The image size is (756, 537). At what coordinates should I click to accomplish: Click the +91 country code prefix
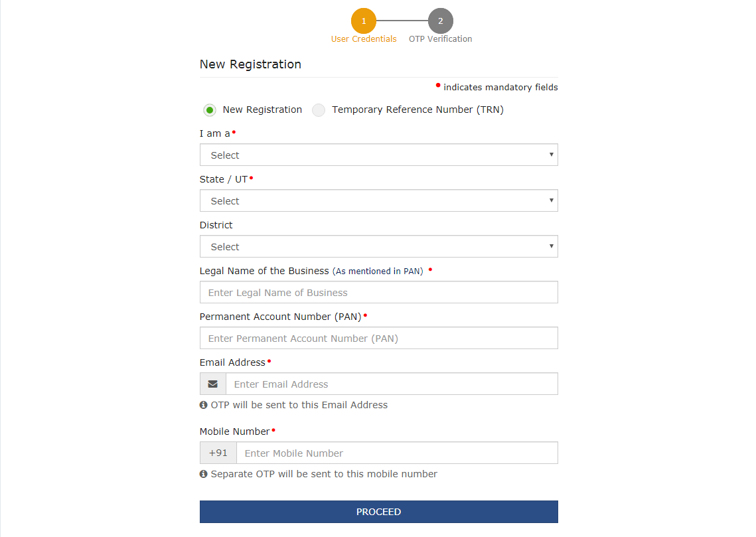[x=218, y=453]
